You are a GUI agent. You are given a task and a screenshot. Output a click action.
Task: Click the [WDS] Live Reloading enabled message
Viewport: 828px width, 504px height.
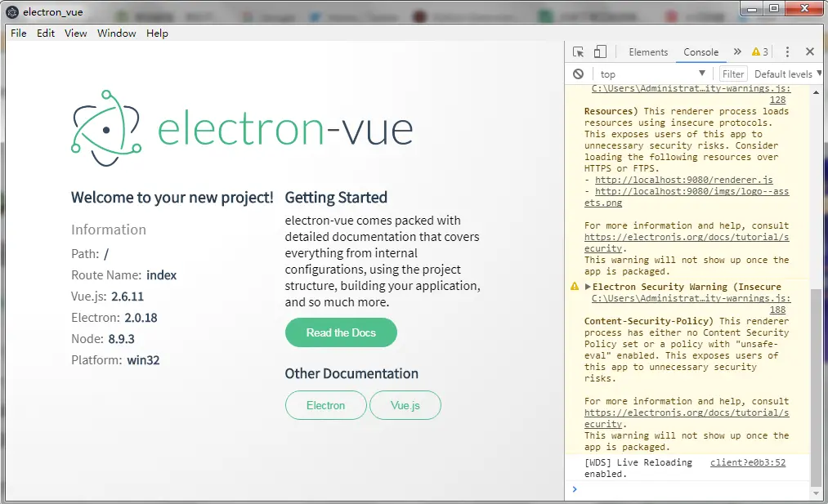pyautogui.click(x=638, y=468)
